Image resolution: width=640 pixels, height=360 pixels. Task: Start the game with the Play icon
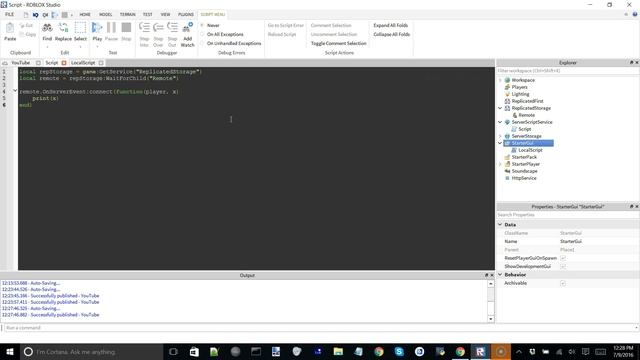click(97, 28)
